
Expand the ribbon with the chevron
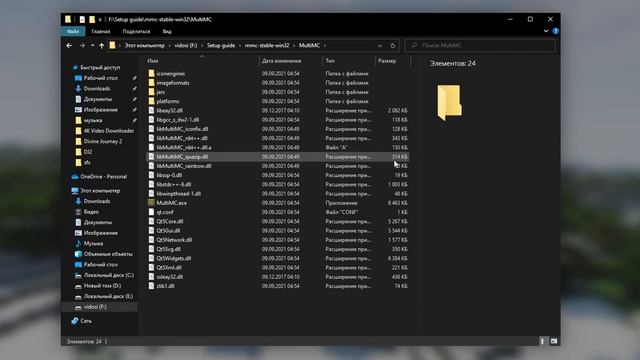coord(546,31)
